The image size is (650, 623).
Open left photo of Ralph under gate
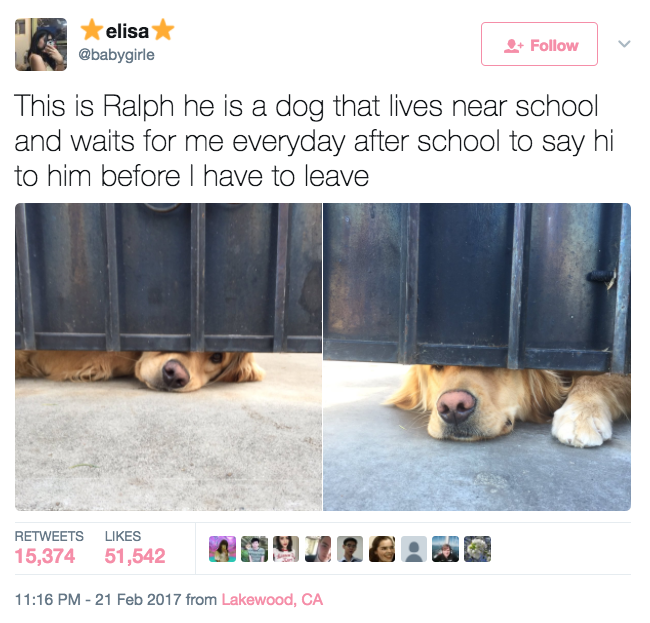coord(168,356)
